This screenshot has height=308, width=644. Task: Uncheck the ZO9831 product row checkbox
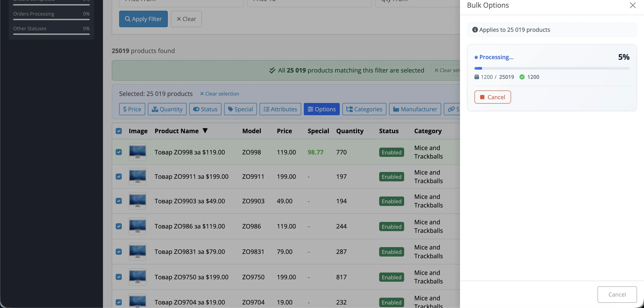pyautogui.click(x=119, y=251)
